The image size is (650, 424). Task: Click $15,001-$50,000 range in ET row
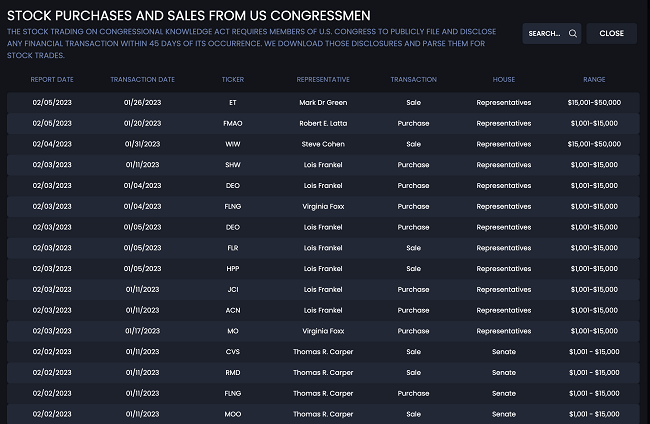594,103
